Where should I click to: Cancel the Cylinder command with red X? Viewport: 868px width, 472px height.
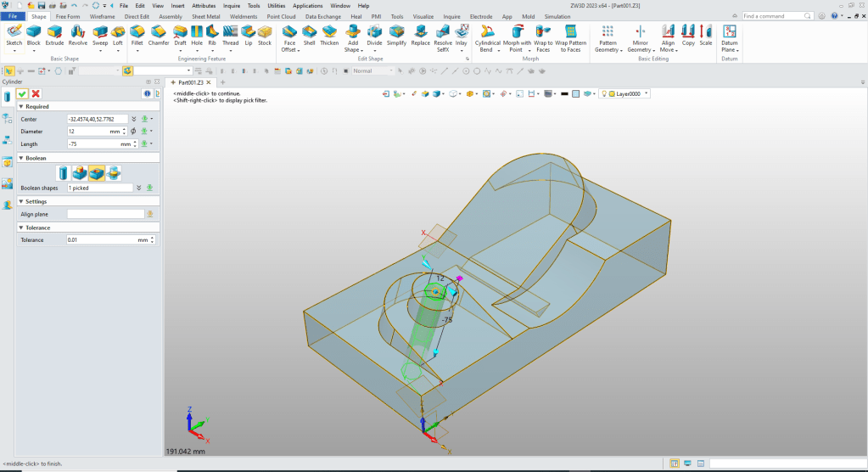point(36,93)
